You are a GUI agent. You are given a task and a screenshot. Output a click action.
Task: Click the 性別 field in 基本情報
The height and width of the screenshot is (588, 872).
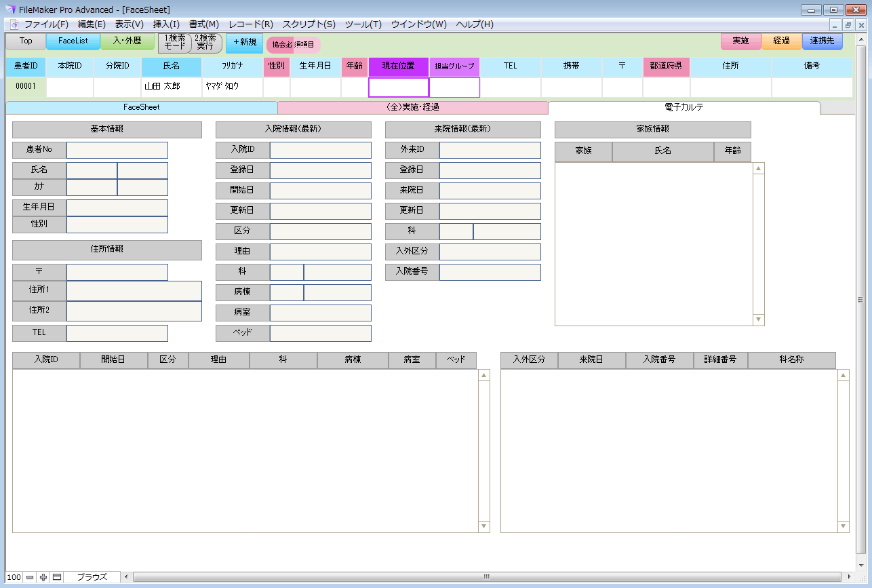(117, 224)
